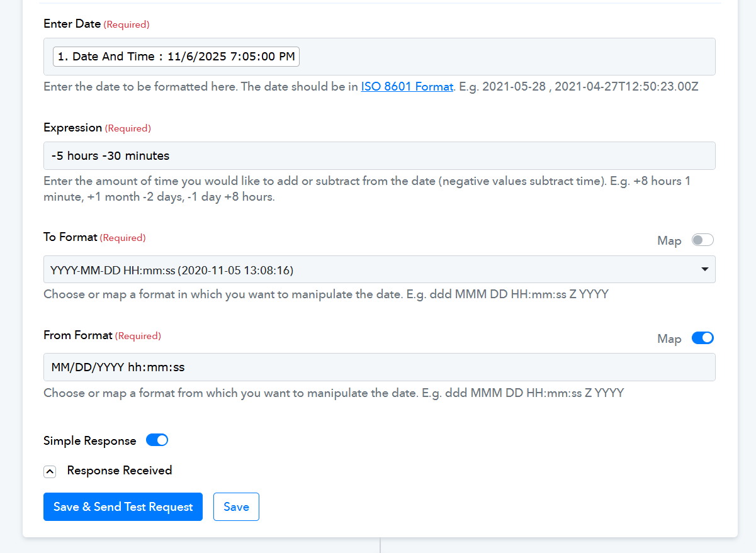Click the From Format MM/DD/YYYY text field
The width and height of the screenshot is (756, 553).
click(379, 367)
